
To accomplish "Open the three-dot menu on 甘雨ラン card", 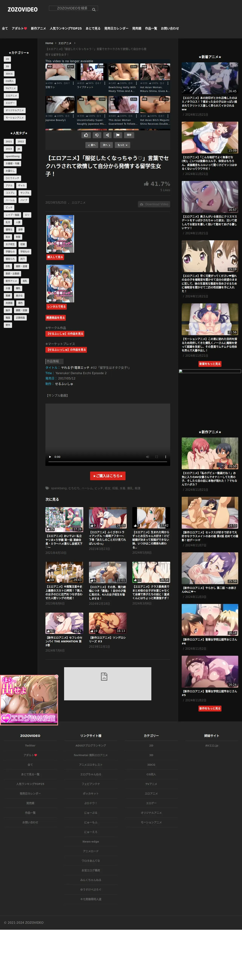I will 73,83.
